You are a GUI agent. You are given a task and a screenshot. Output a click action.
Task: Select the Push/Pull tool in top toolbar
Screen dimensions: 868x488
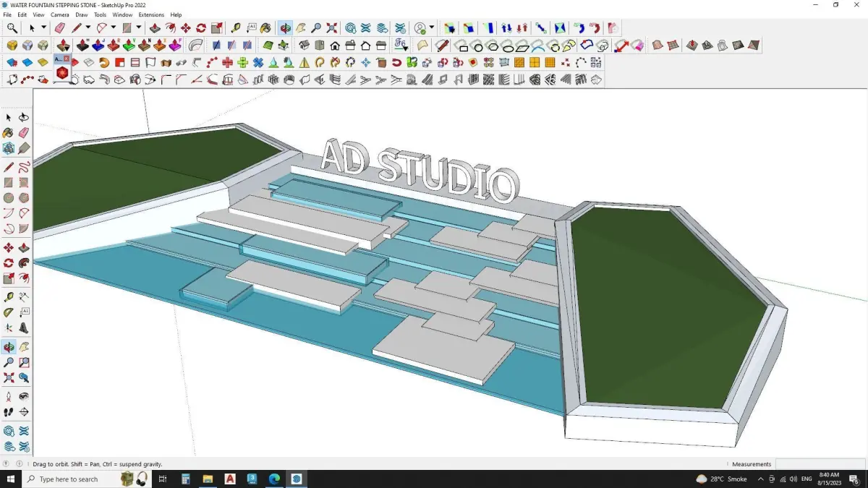tap(155, 28)
